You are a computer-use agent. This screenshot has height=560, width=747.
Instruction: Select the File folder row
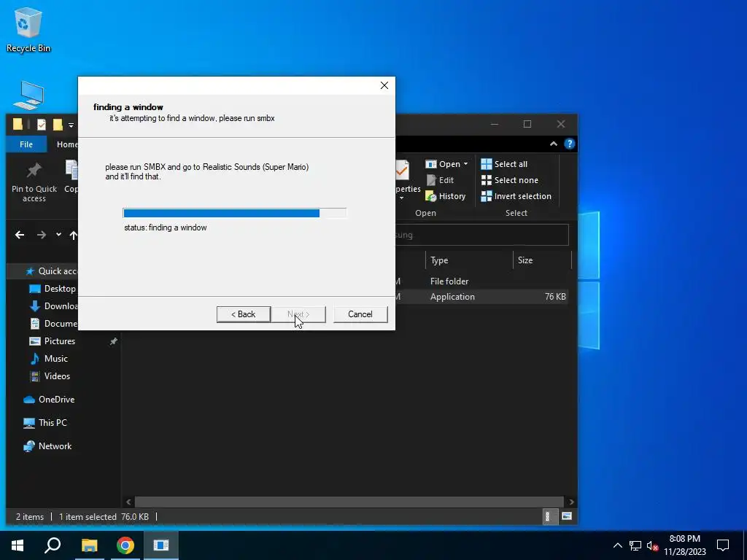(481, 281)
